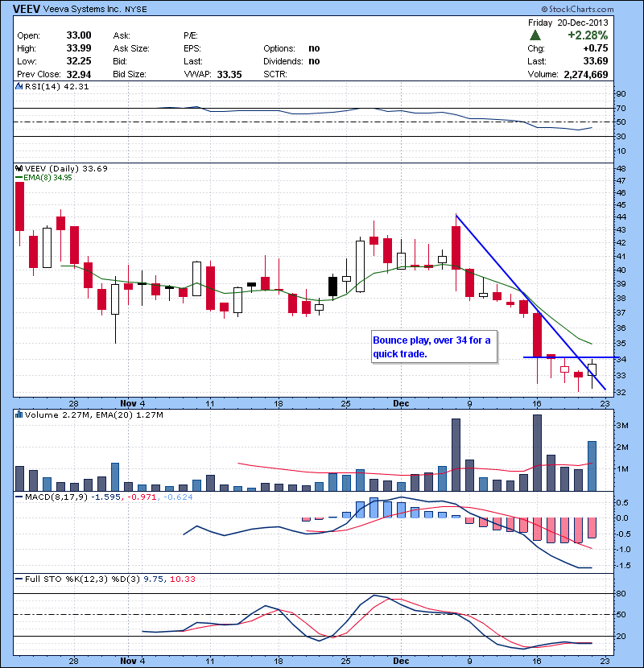Screen dimensions: 644x668
Task: Click the MACD value -1.595
Action: (105, 497)
